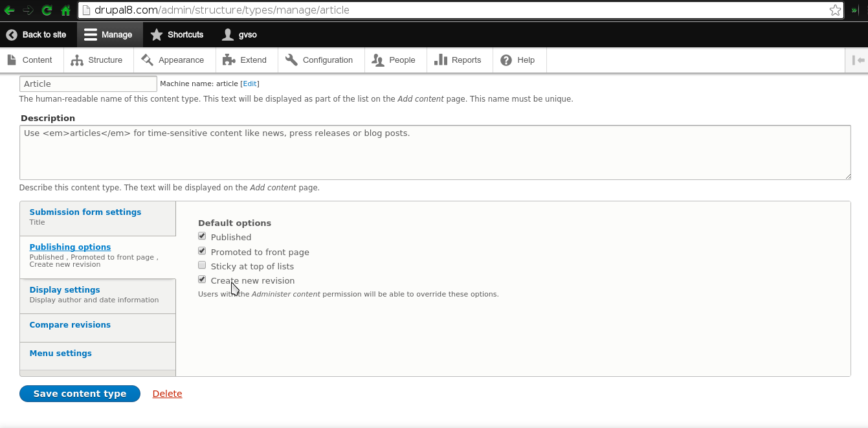
Task: Disable Promoted to front page option
Action: 202,251
